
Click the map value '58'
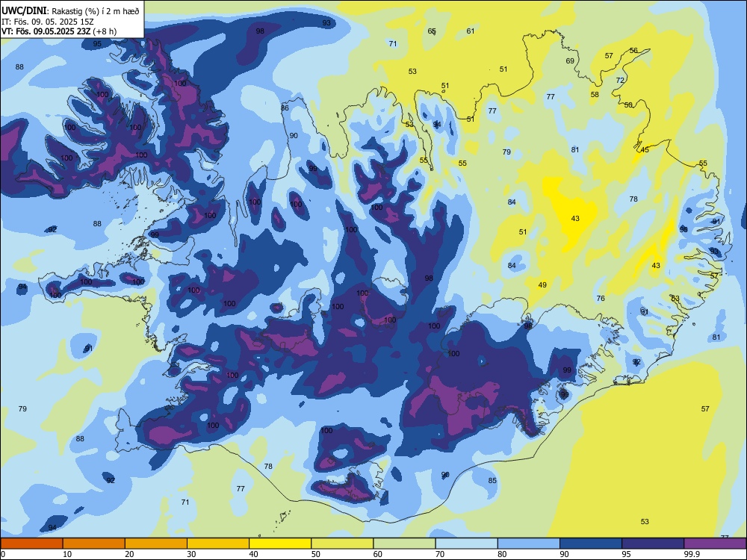pos(595,95)
